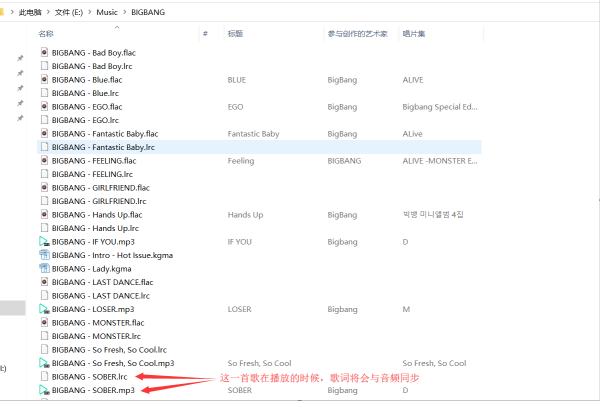Click album cell Bigbang Special Ed...

(x=440, y=107)
